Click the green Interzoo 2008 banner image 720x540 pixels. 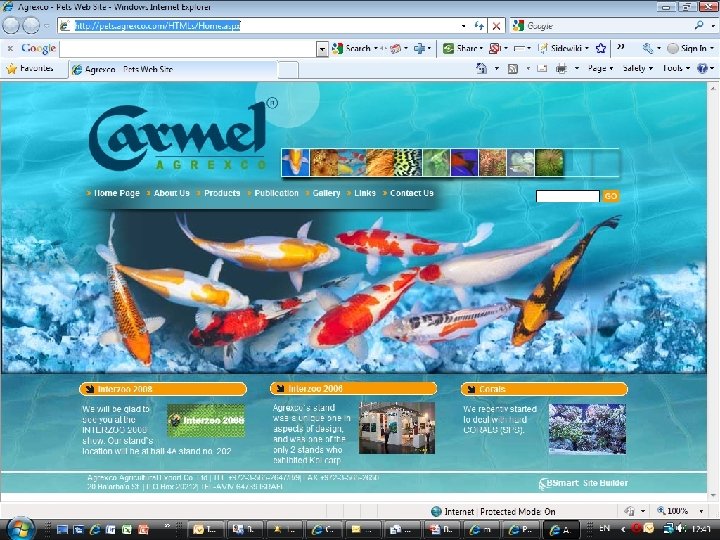(x=206, y=420)
